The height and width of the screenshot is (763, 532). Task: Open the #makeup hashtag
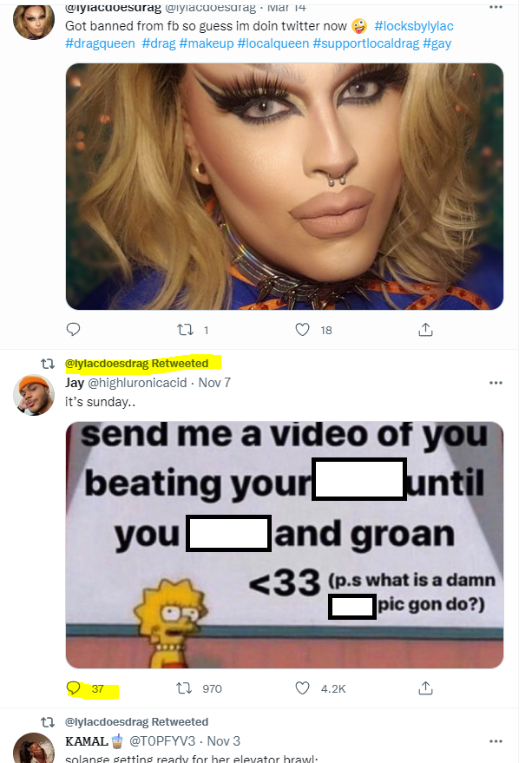pos(207,43)
